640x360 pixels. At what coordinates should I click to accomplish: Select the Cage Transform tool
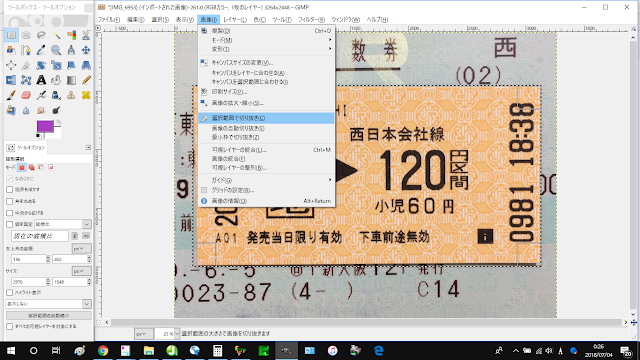(26, 80)
